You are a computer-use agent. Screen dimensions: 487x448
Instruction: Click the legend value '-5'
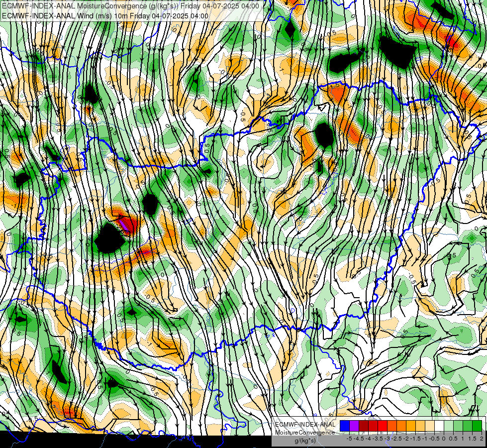tap(349, 439)
